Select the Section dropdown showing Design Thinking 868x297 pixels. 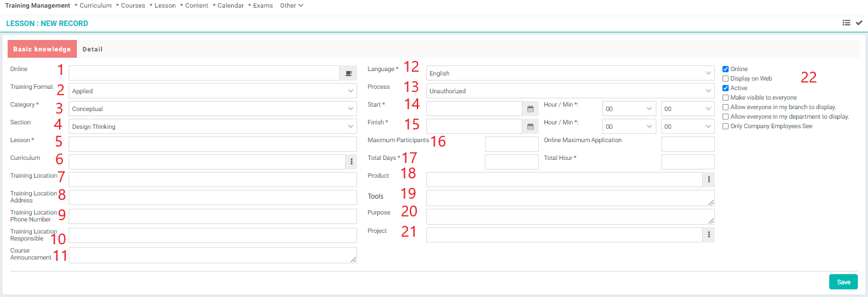coord(213,126)
